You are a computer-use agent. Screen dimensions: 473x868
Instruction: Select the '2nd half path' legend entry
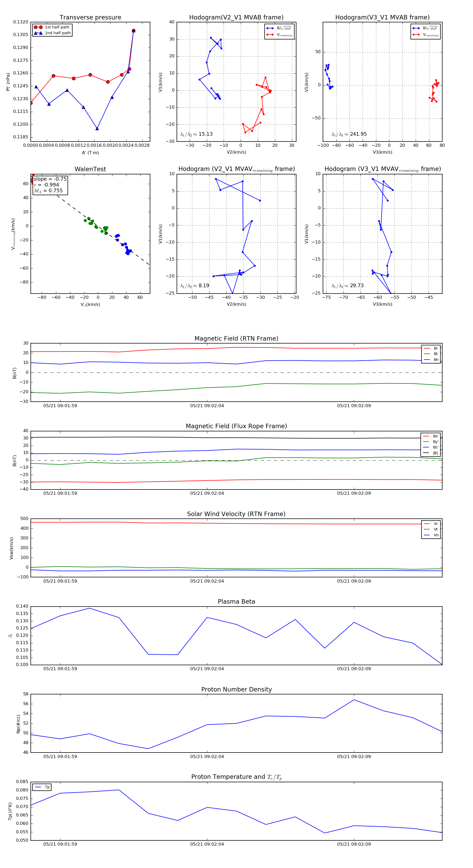tap(52, 33)
